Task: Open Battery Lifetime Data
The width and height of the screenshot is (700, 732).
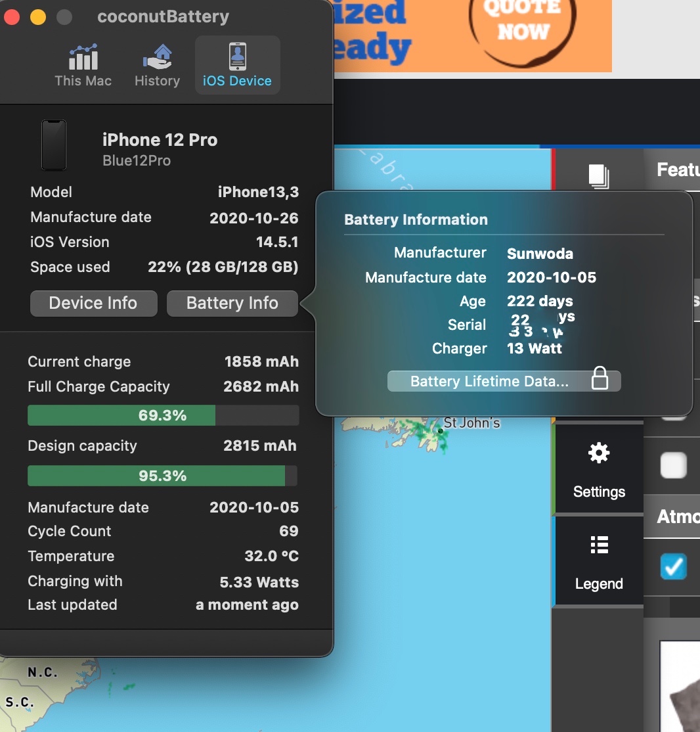Action: point(504,381)
